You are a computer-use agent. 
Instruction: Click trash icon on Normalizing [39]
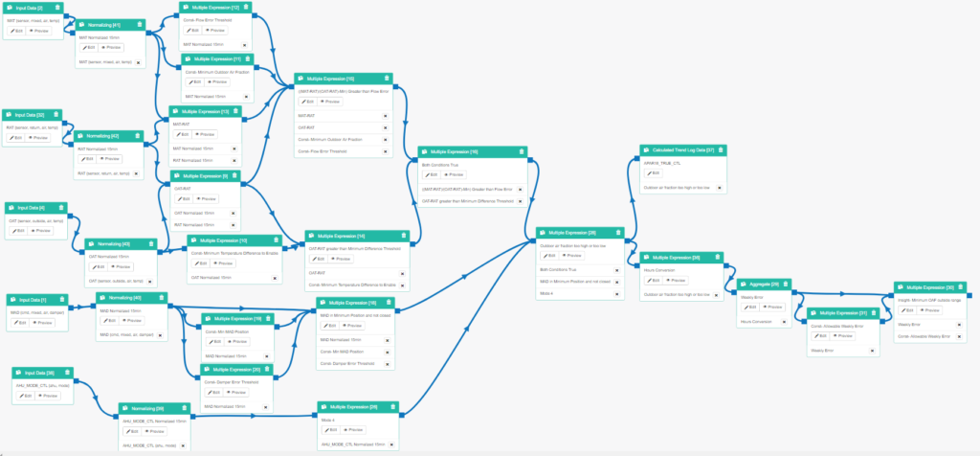click(x=185, y=406)
